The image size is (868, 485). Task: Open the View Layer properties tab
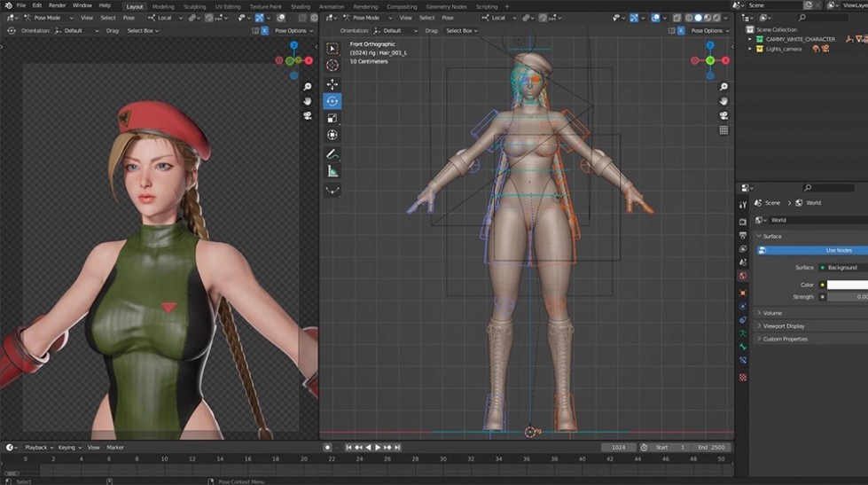tap(743, 248)
